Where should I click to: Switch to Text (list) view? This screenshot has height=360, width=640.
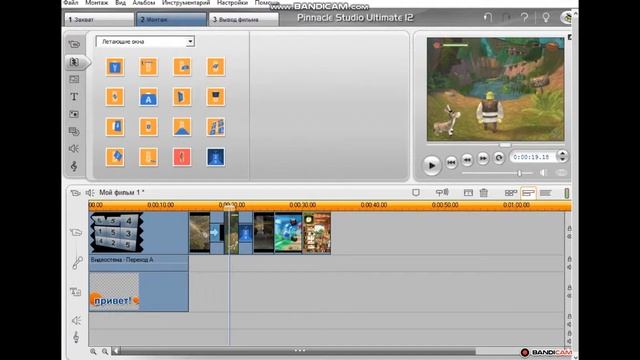pyautogui.click(x=546, y=193)
